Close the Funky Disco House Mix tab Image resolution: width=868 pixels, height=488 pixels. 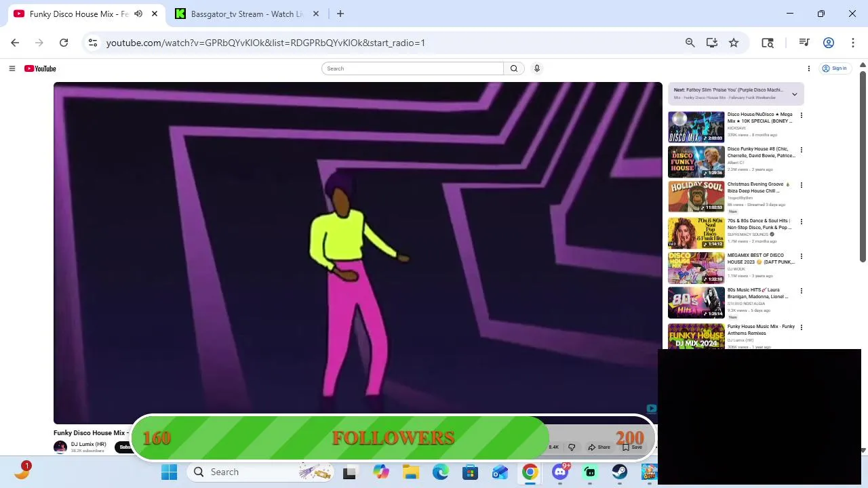click(155, 14)
